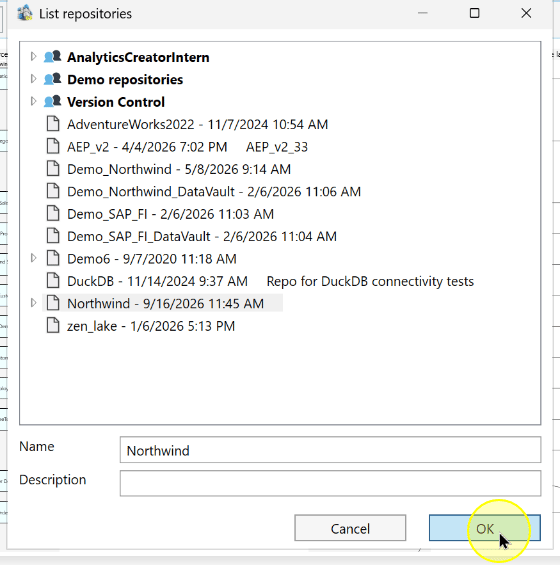Expand the AnalyticsCreatorIntern group

(x=33, y=57)
